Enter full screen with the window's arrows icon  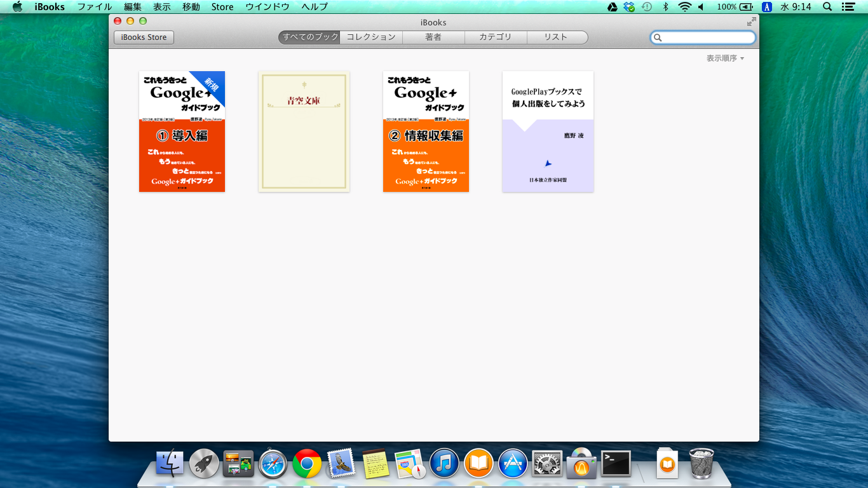752,22
